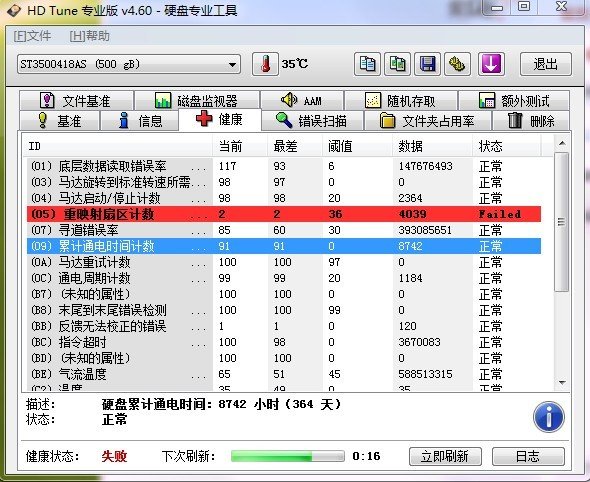Switch to the AAM tab
Viewport: 590px width, 482px height.
pyautogui.click(x=302, y=100)
